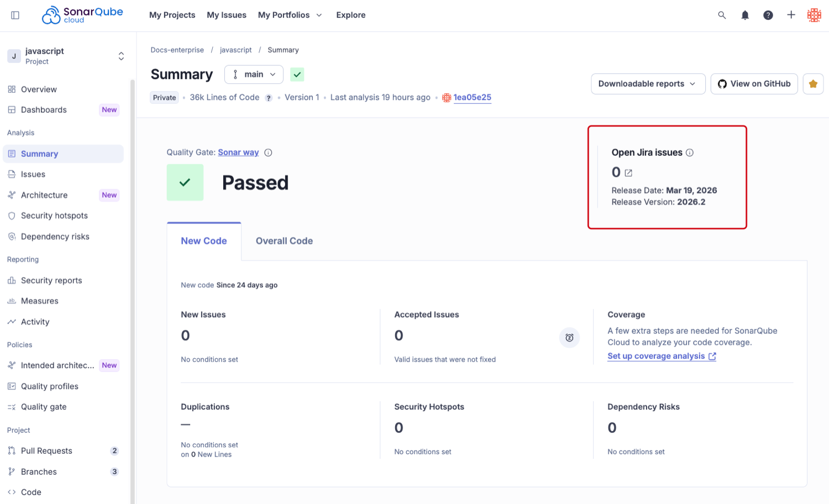Screen dimensions: 829x504
Task: Open the search with the magnifier icon
Action: tap(722, 15)
